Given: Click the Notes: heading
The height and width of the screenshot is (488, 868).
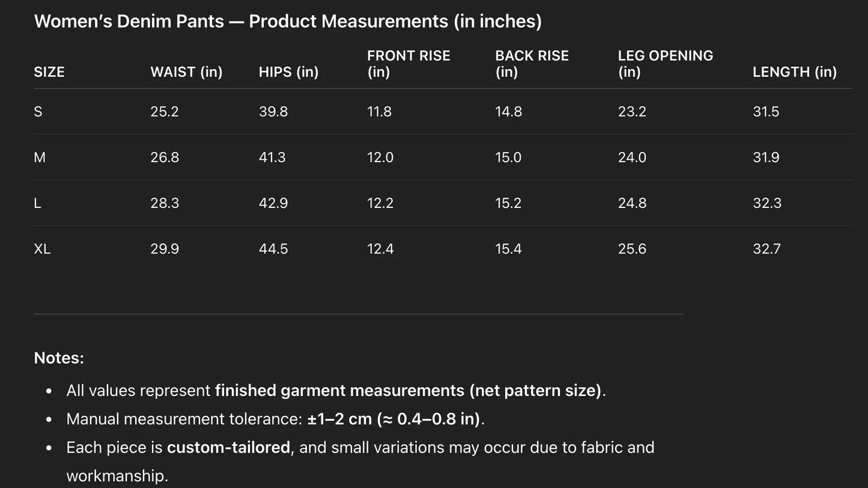Looking at the screenshot, I should (59, 358).
